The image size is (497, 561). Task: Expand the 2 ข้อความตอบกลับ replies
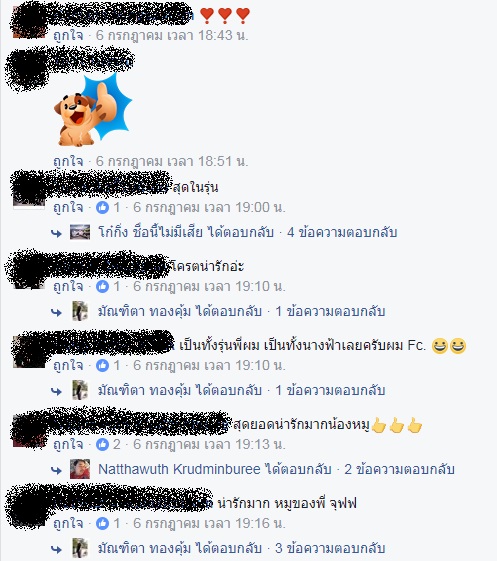[399, 469]
